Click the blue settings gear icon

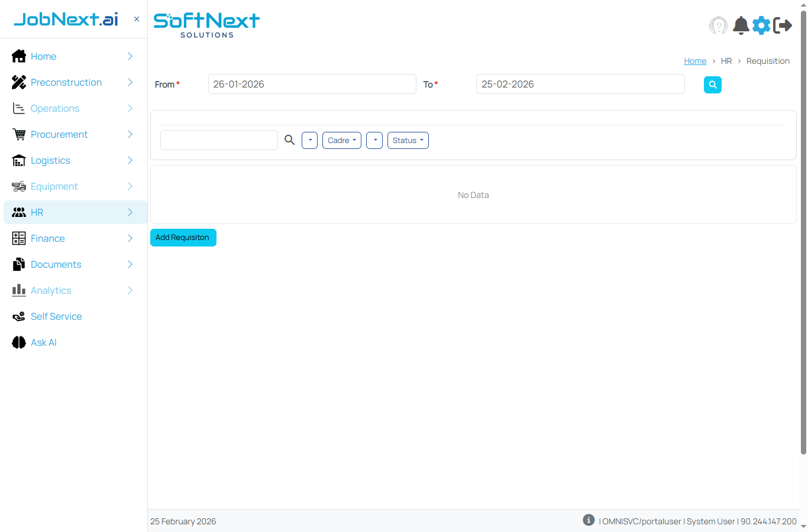pos(761,25)
